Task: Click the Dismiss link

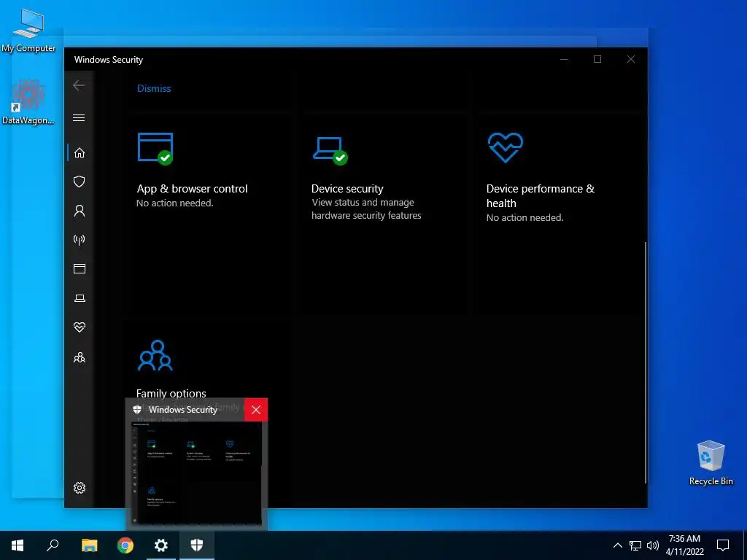Action: click(x=154, y=88)
